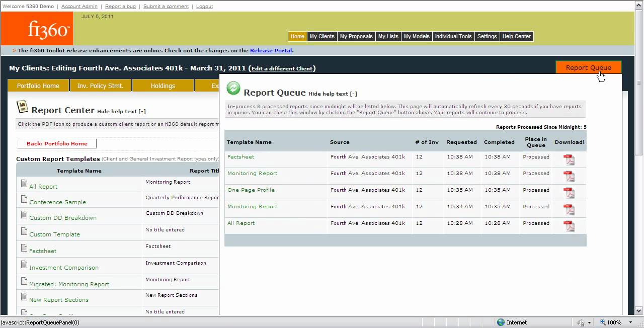Click the Report Center document icon

coord(22,106)
